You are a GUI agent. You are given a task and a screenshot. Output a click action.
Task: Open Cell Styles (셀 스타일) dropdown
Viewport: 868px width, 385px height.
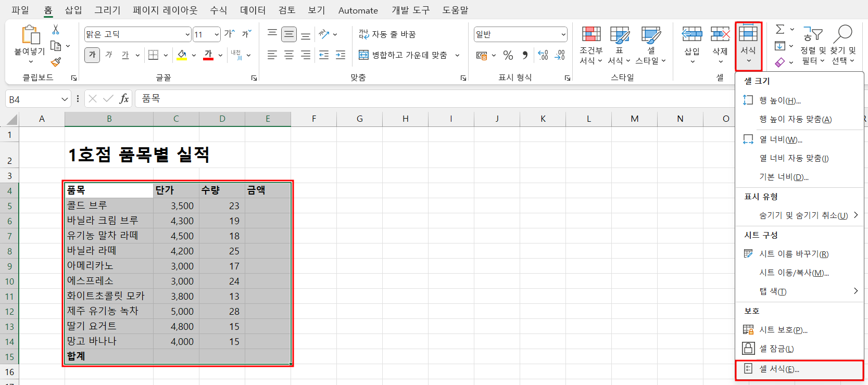[651, 46]
